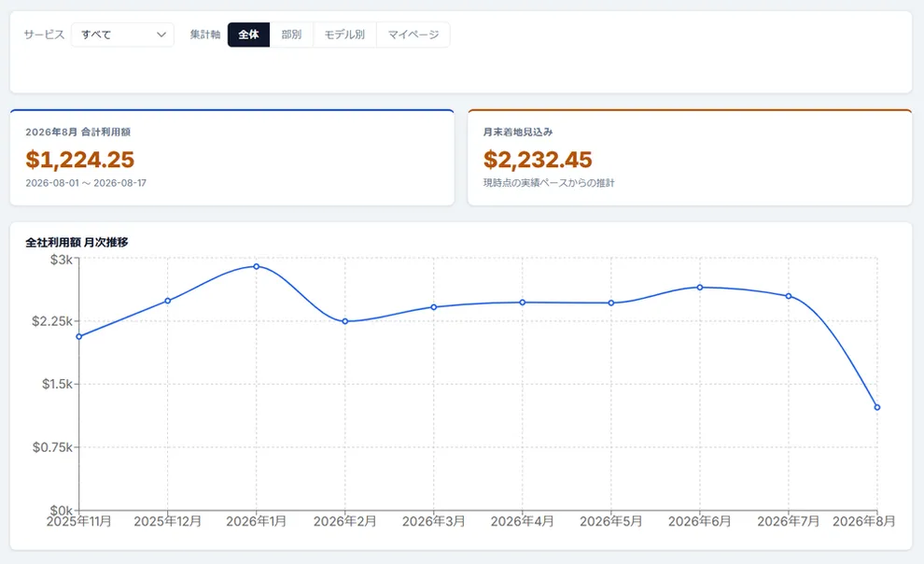
Task: Click the 集計軸 label
Action: coord(205,35)
